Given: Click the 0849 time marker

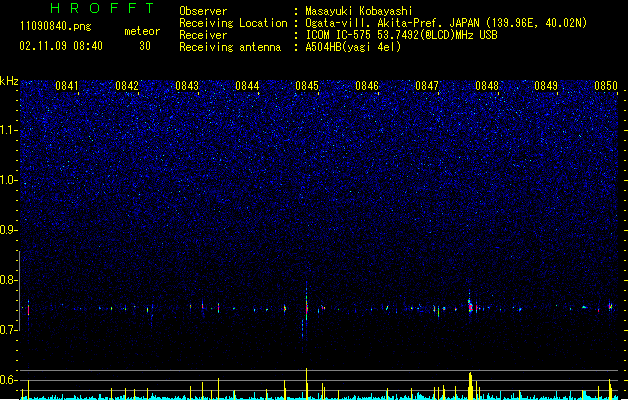Looking at the screenshot, I should (x=546, y=86).
